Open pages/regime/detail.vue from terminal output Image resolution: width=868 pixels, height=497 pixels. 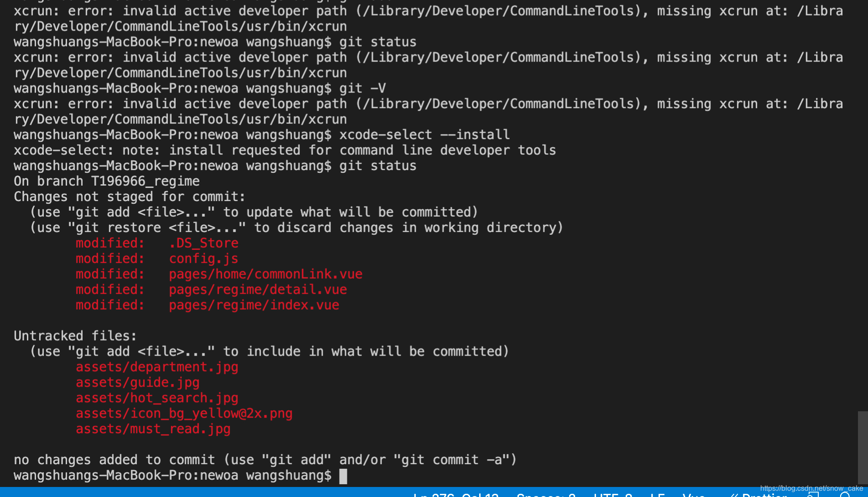[x=258, y=289]
